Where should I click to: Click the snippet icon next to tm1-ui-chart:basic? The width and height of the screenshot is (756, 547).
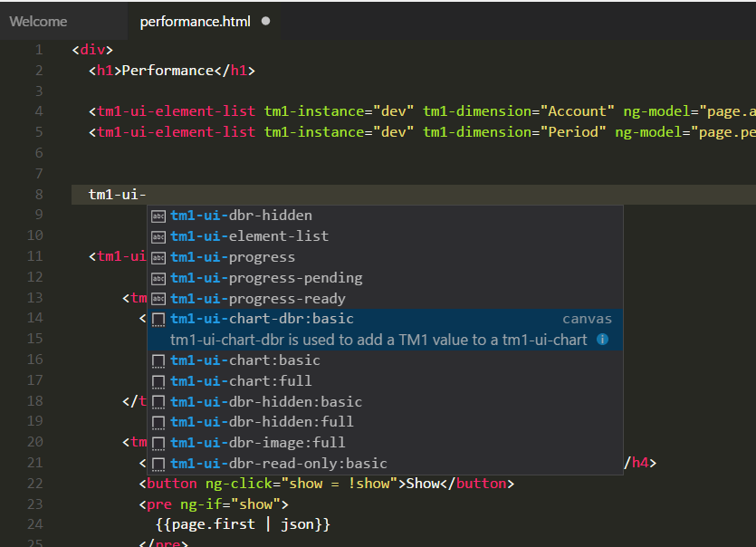[158, 360]
